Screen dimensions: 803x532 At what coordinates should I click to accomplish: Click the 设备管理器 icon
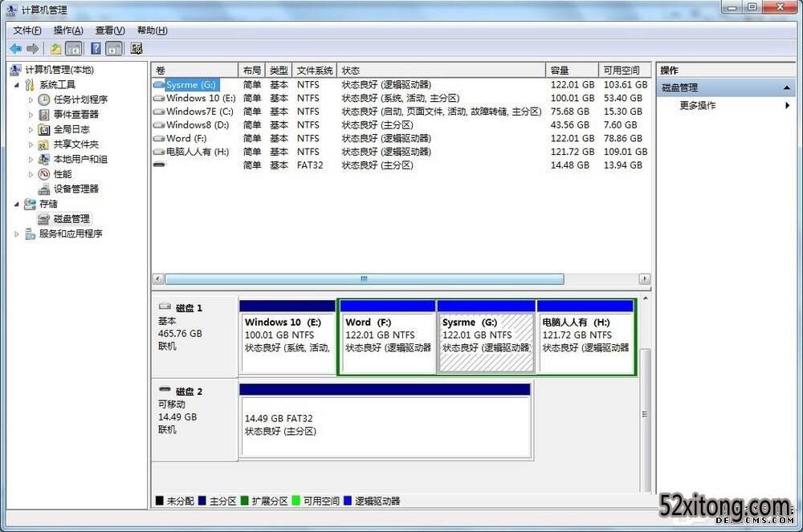44,189
